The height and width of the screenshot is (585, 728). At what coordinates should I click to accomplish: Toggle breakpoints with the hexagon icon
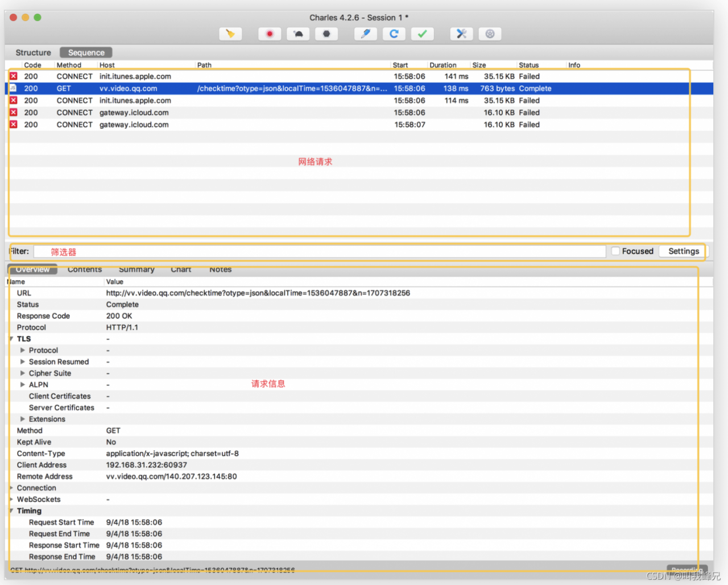click(x=326, y=34)
